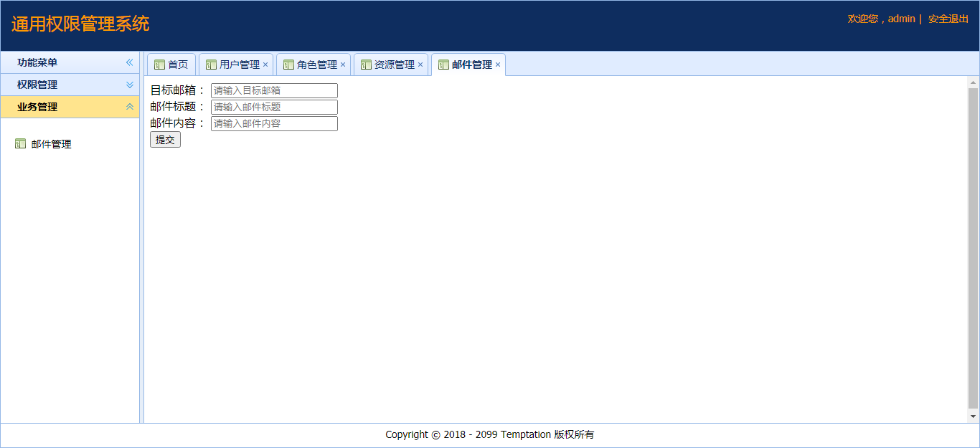Click the 资源管理 tab icon
The height and width of the screenshot is (448, 980).
[x=366, y=65]
